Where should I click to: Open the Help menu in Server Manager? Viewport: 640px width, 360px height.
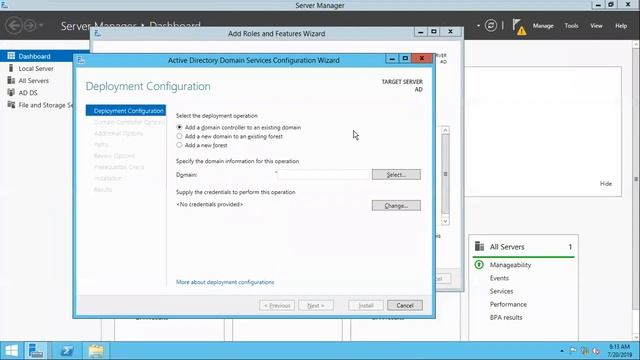point(621,26)
